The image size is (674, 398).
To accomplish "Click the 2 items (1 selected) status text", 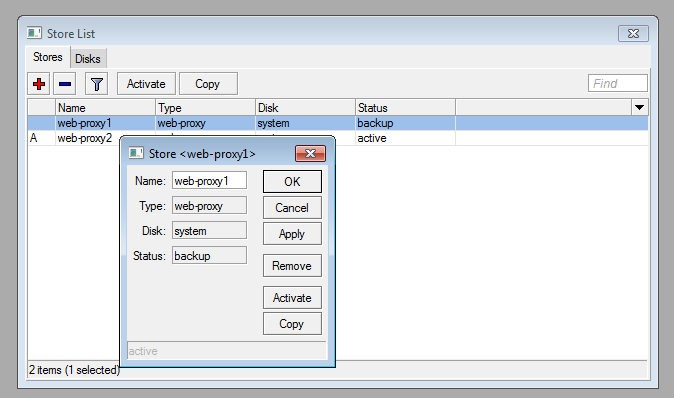I will (74, 370).
